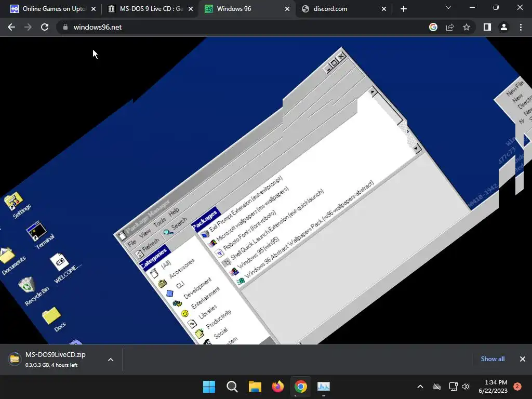This screenshot has height=399, width=532.
Task: Select Windows 96 Abstract Wallpapers Pack package
Action: [x=309, y=229]
